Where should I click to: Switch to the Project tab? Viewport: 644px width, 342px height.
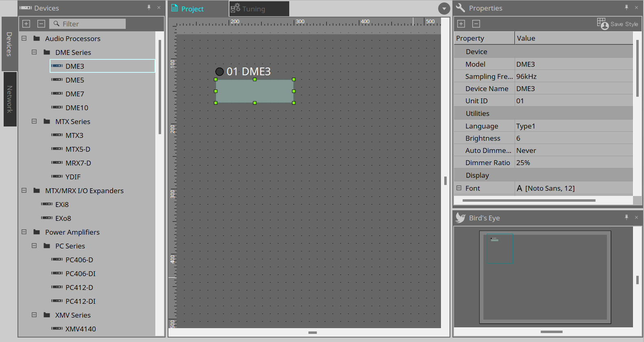point(198,9)
